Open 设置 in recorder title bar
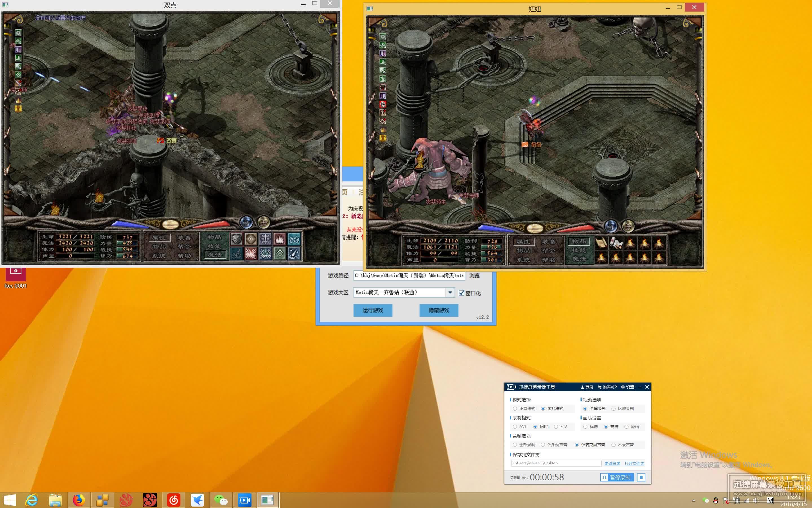This screenshot has width=812, height=508. click(x=627, y=387)
